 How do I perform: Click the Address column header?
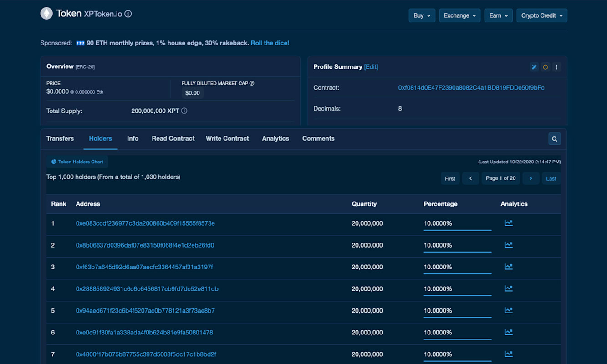tap(88, 204)
